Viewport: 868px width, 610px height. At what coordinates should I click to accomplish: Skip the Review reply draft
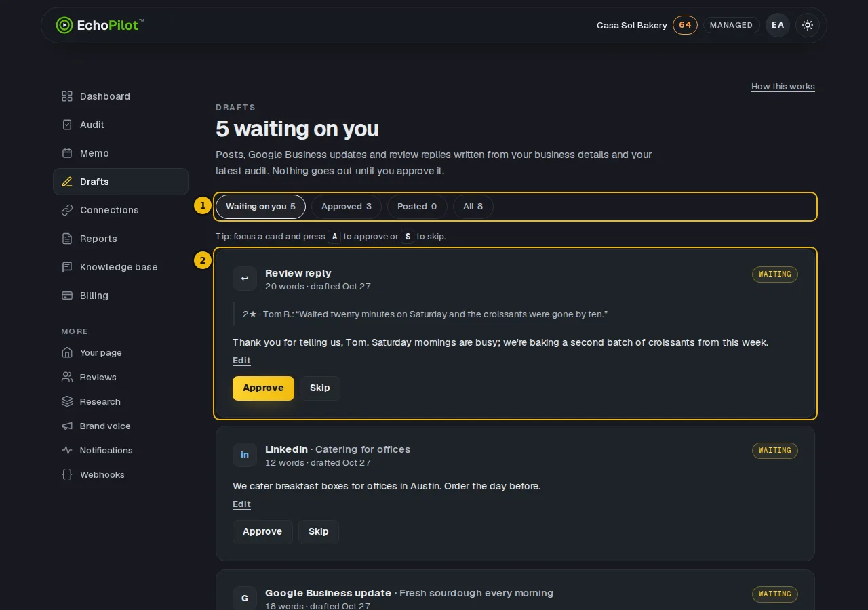[320, 388]
